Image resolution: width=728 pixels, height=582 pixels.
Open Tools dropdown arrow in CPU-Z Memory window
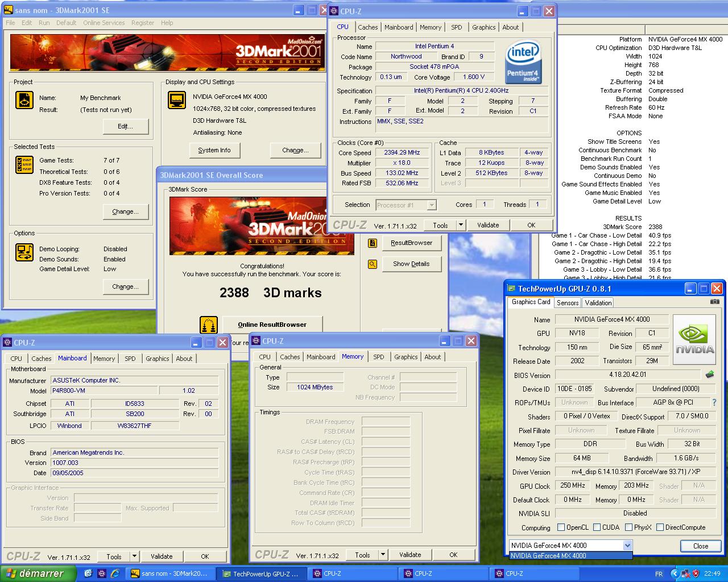[383, 555]
